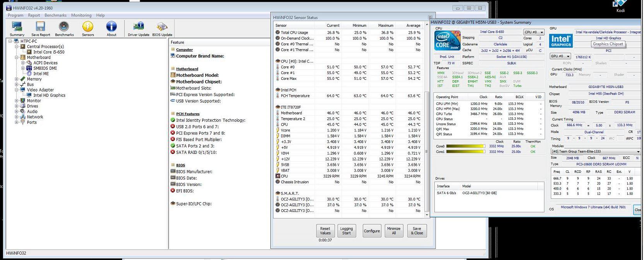
Task: Click the CPU Turbo operating point row
Action: [x=489, y=114]
